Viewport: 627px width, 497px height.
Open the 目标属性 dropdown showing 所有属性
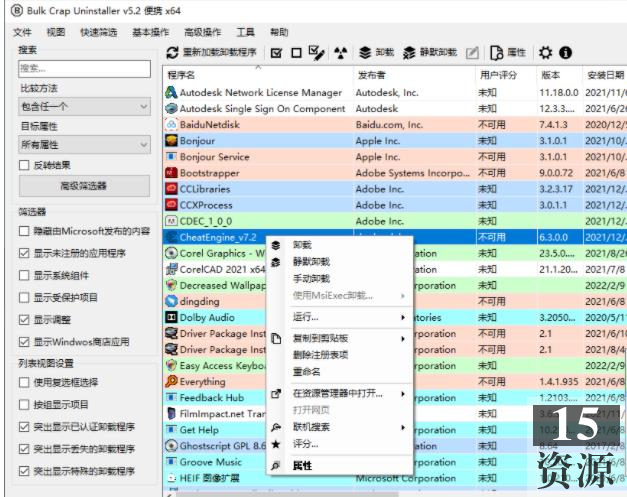84,144
